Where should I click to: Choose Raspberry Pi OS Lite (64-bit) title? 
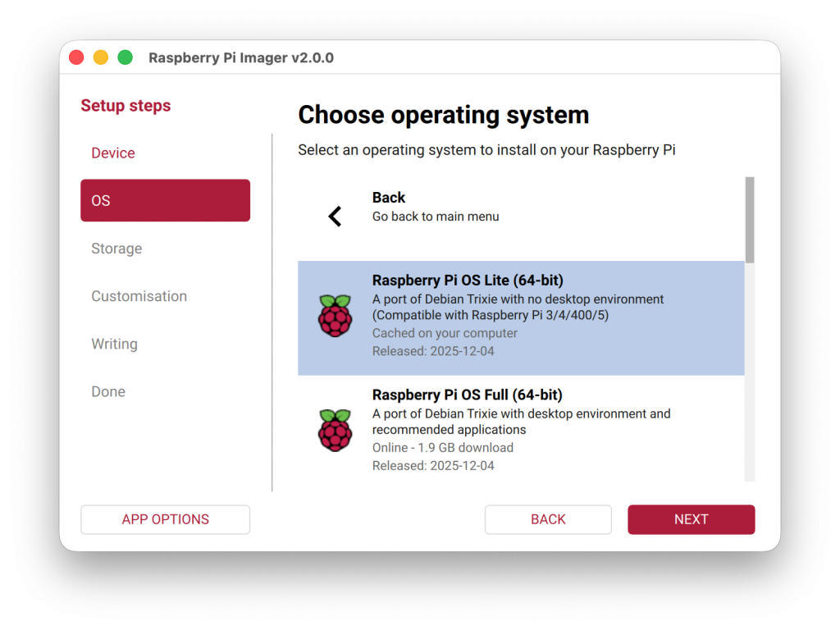tap(468, 281)
